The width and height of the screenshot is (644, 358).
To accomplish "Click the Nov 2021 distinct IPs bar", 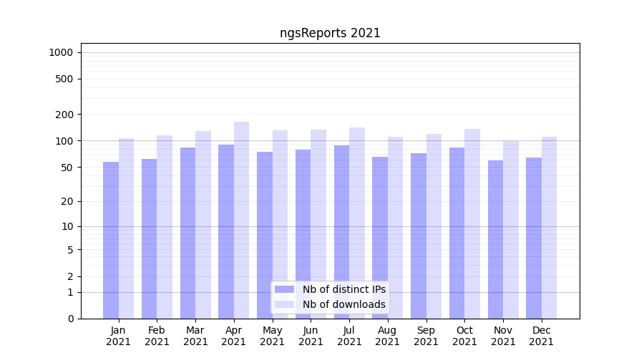I will 495,239.
